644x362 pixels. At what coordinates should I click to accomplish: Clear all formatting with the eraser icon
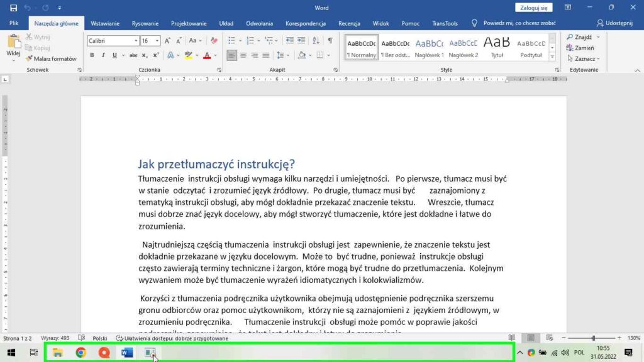click(x=214, y=40)
